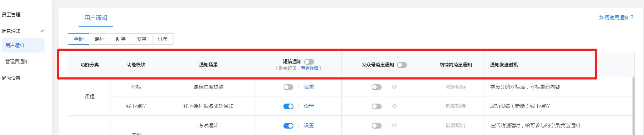Click eye preview icon in 线下课程报名成功通知 row
This screenshot has height=135, width=644.
point(394,106)
